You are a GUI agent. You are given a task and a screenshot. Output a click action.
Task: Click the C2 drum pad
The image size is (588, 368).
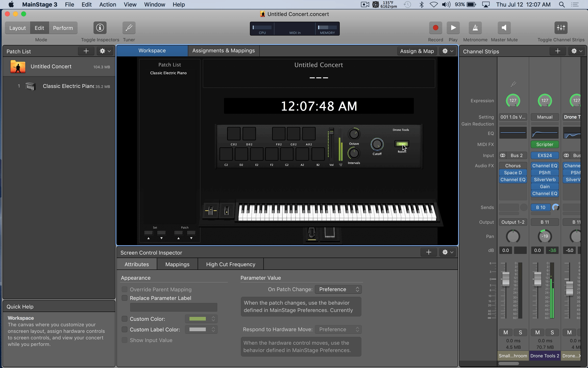pyautogui.click(x=226, y=154)
